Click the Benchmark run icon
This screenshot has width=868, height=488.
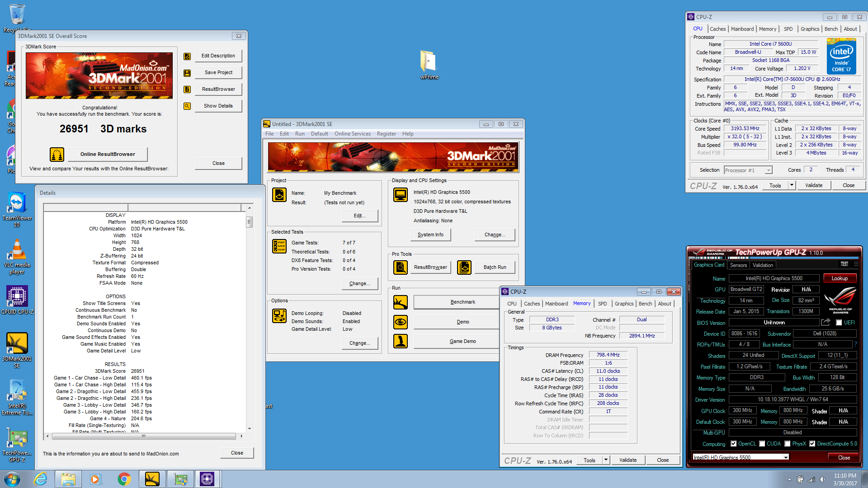tap(401, 302)
